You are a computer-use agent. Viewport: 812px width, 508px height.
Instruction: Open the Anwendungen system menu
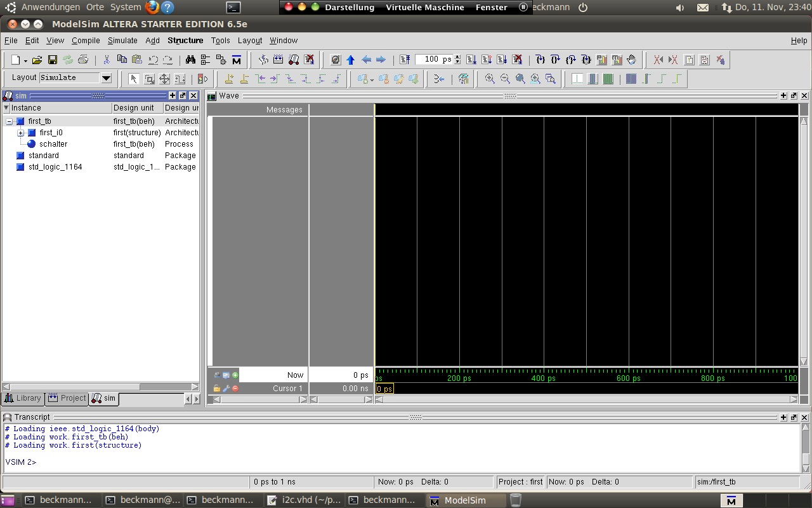pos(51,7)
